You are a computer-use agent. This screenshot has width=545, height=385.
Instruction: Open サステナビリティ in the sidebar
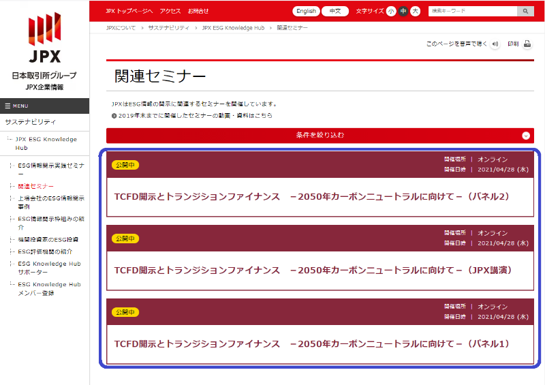coord(30,122)
